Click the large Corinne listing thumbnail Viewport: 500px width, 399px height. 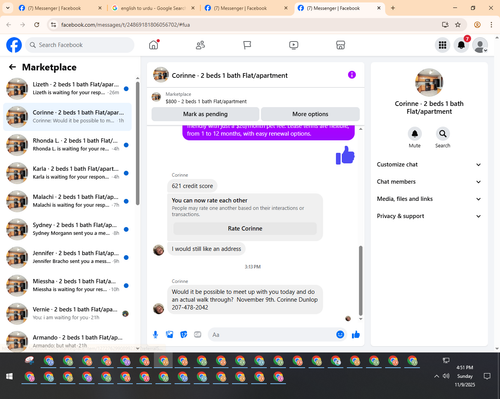pyautogui.click(x=429, y=82)
